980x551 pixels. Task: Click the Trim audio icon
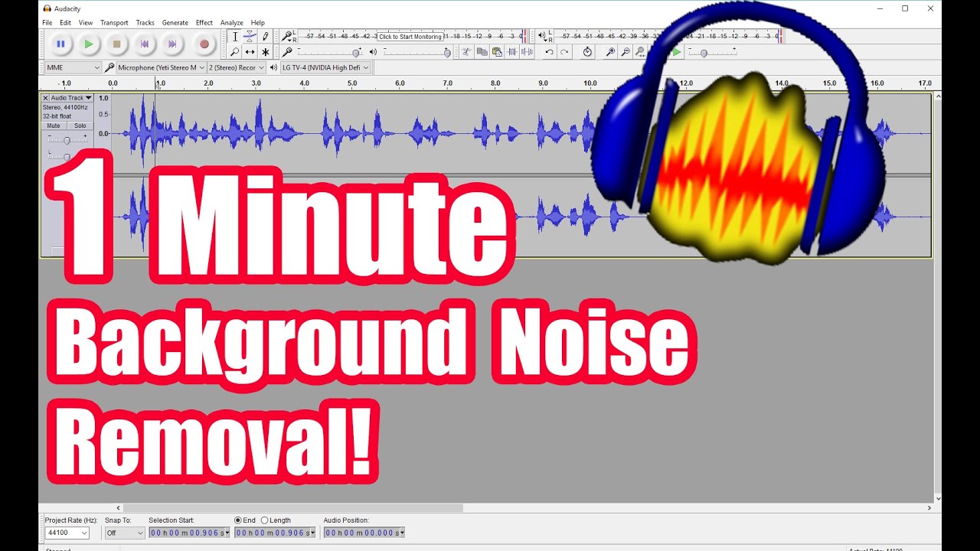[512, 52]
